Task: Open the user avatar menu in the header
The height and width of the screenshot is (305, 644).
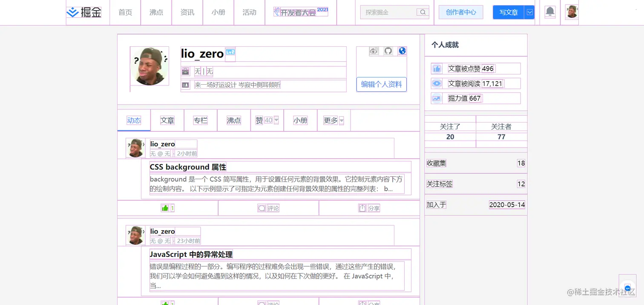Action: tap(572, 12)
